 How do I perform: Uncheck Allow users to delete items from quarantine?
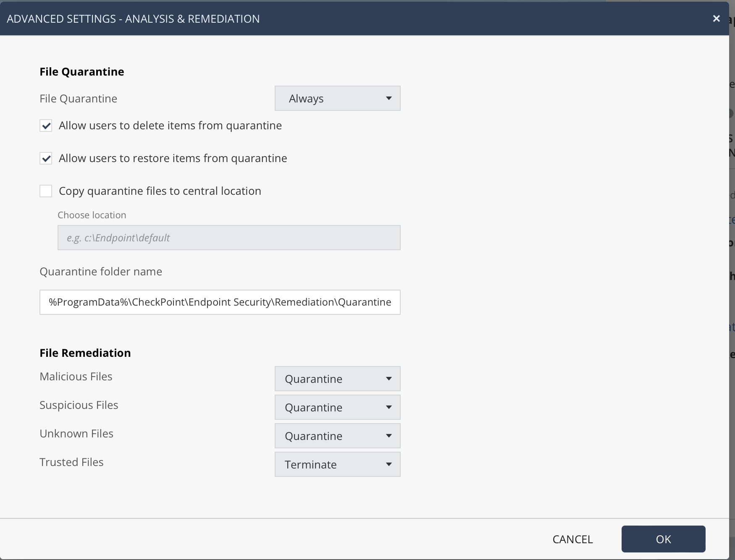click(x=46, y=126)
